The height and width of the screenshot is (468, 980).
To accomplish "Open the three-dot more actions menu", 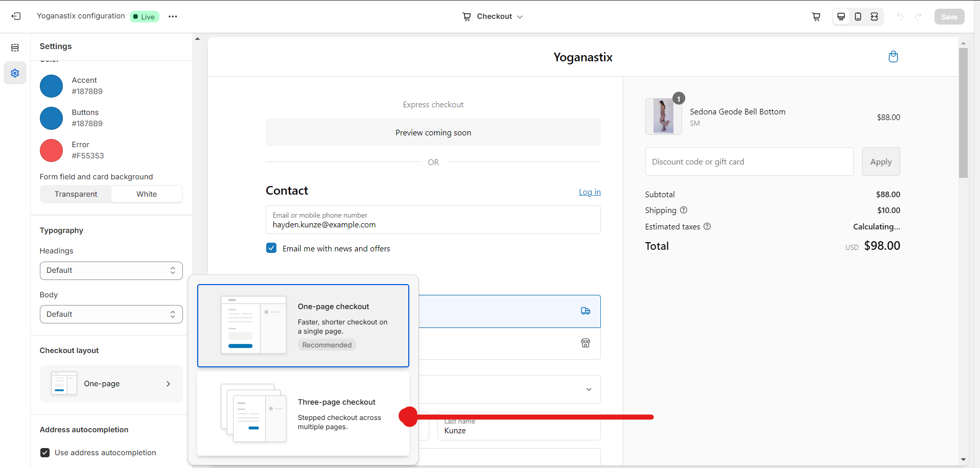I will pyautogui.click(x=173, y=16).
